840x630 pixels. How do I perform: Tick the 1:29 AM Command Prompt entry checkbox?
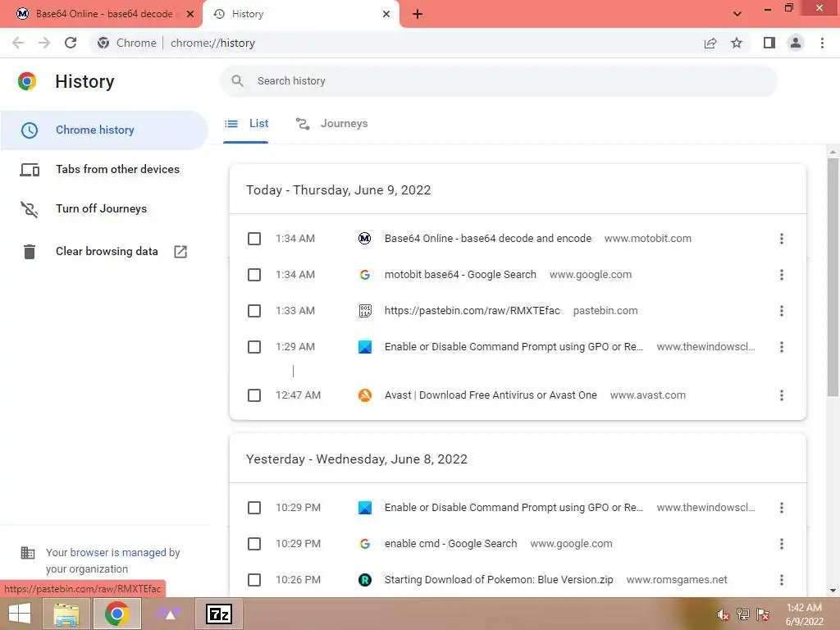pyautogui.click(x=254, y=347)
